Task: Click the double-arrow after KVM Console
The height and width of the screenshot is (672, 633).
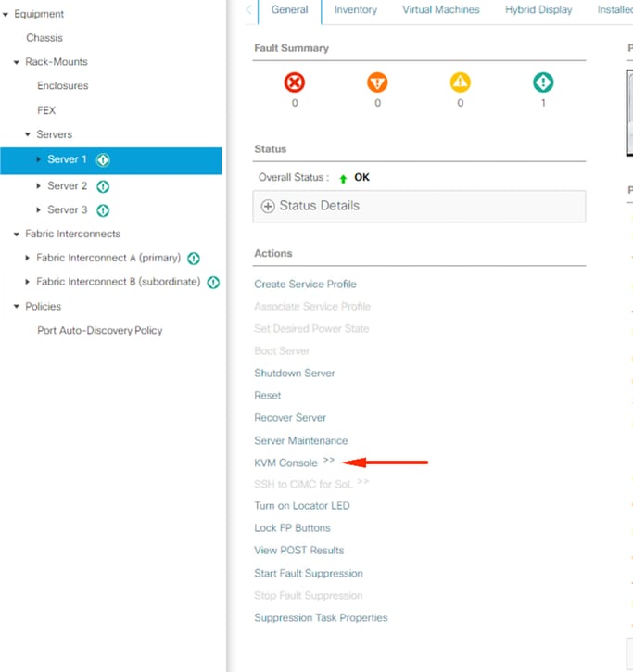Action: click(x=329, y=460)
